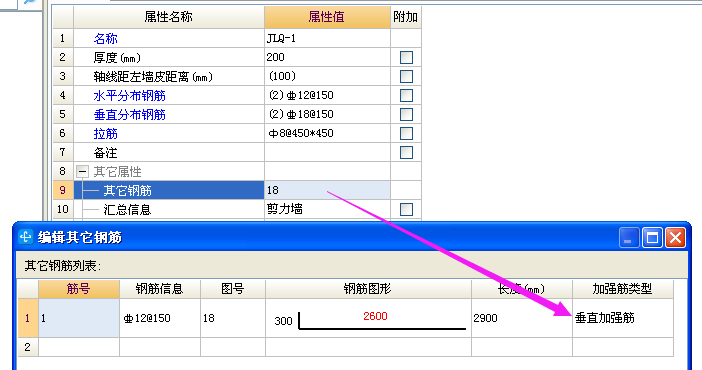
Task: Select the 筋号 cell with value 1
Action: pos(79,318)
